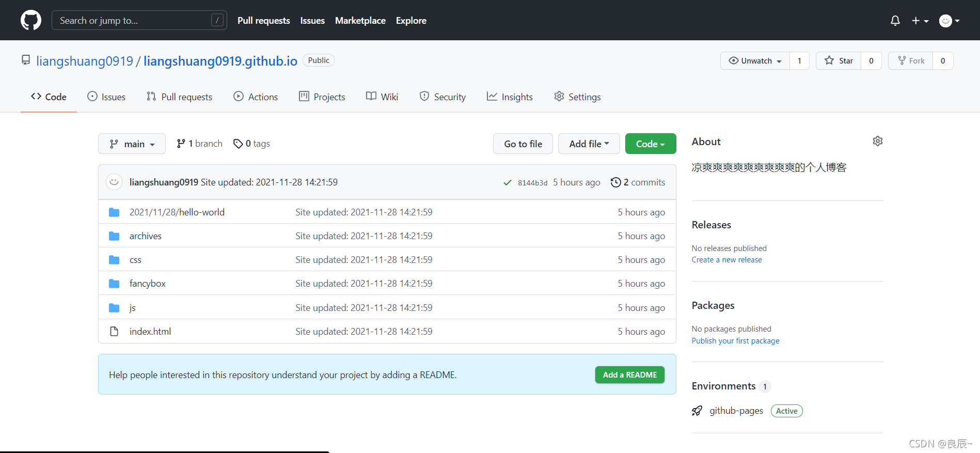The image size is (980, 453).
Task: Open the 2 commits link
Action: 638,182
